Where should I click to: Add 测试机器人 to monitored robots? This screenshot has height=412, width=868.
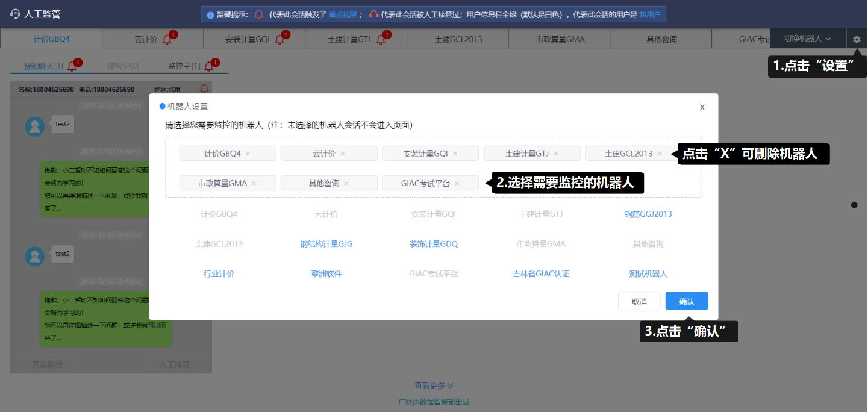648,273
